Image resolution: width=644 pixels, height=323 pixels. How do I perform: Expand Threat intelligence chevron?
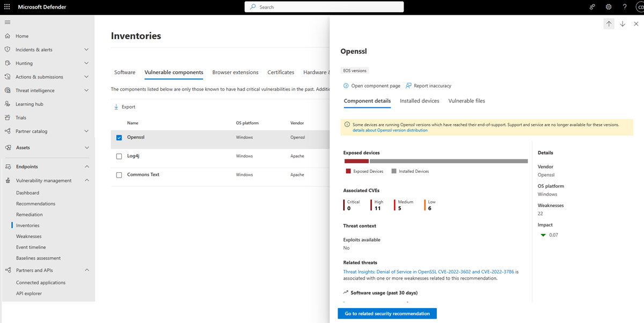(x=87, y=90)
